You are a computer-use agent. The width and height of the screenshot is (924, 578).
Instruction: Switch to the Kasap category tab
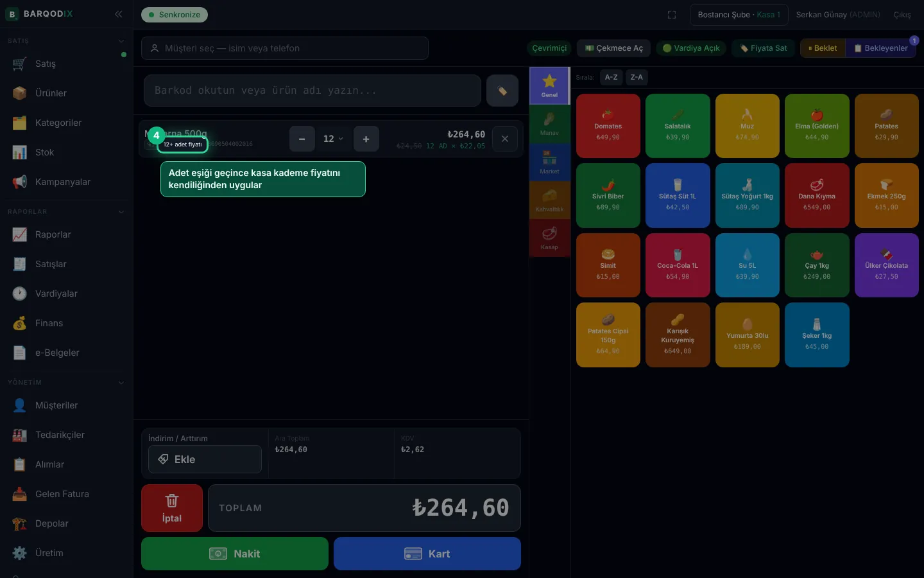tap(549, 238)
